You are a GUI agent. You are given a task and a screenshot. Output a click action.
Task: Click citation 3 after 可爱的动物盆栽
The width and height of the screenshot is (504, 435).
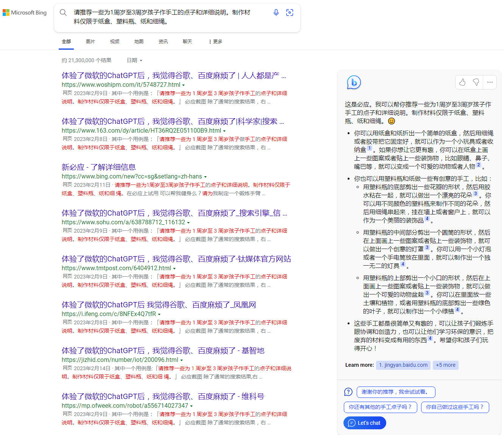(x=427, y=293)
